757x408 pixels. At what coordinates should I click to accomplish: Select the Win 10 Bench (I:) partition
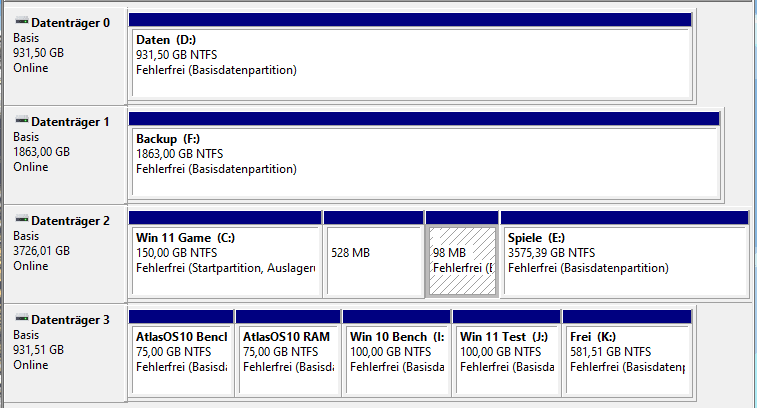pos(396,353)
